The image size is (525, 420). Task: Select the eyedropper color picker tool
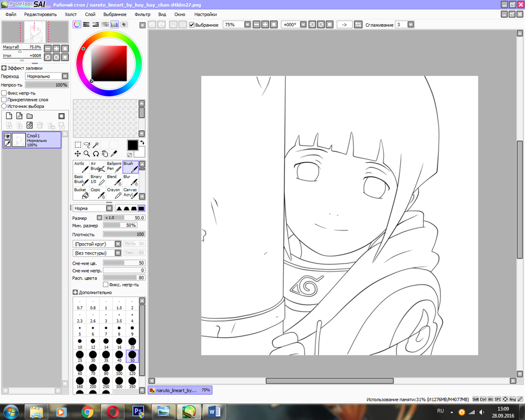coord(114,154)
